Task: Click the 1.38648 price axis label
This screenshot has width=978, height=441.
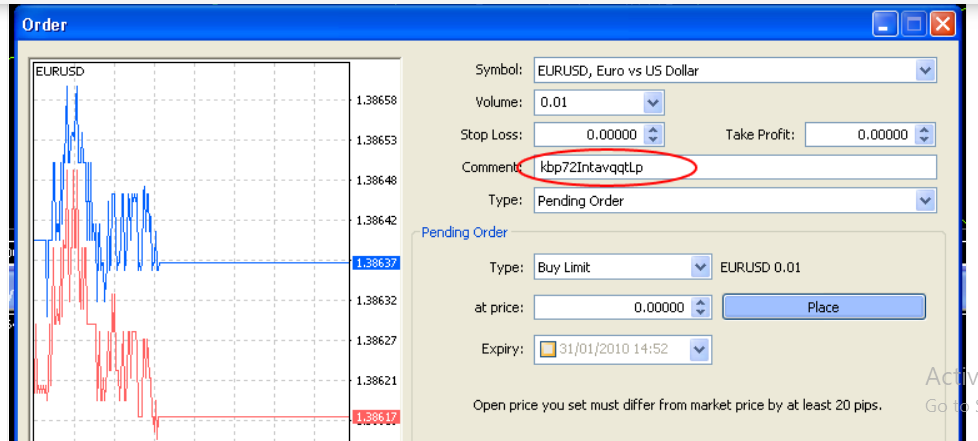Action: click(x=377, y=180)
